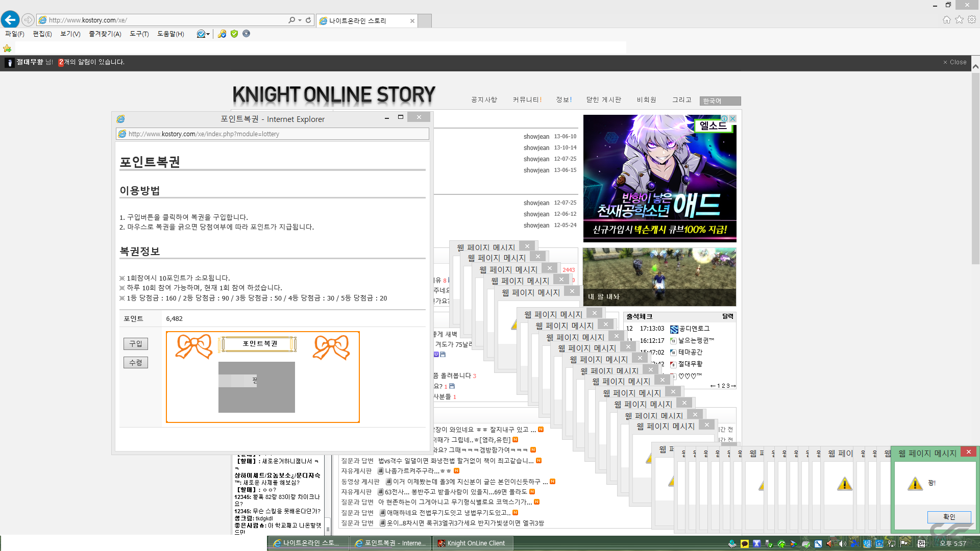The width and height of the screenshot is (980, 551).
Task: Open the action center flag tray icon
Action: (x=904, y=544)
